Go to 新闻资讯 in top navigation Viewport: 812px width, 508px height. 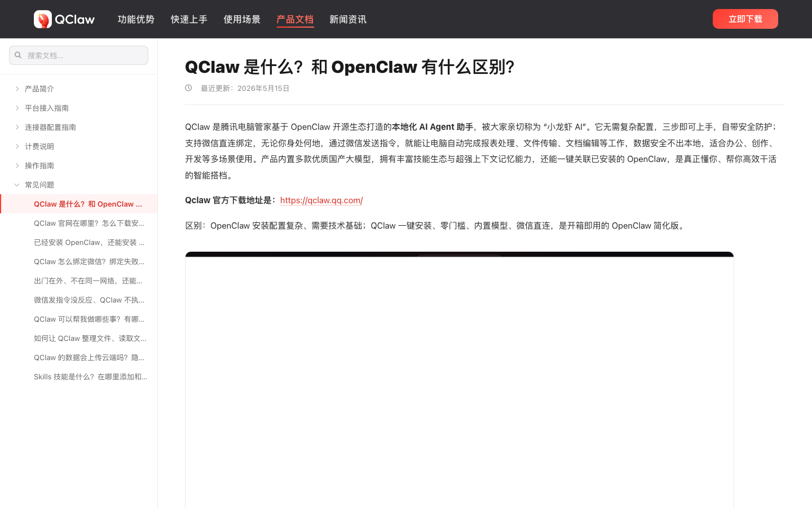point(348,19)
